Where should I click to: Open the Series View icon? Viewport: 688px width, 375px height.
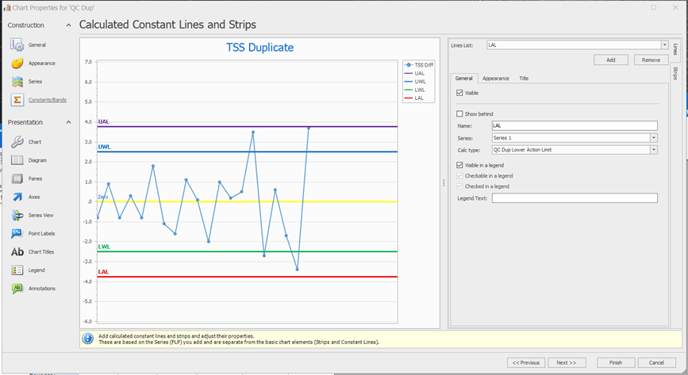(17, 215)
